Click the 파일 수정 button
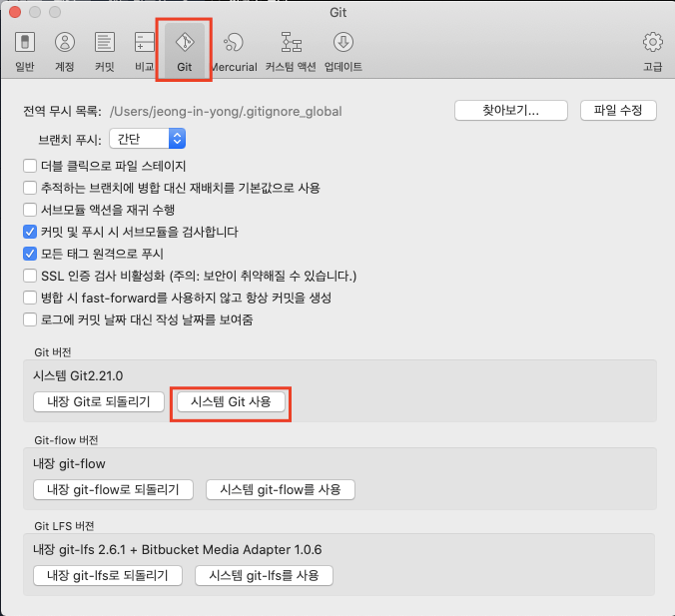This screenshot has width=675, height=616. point(618,111)
